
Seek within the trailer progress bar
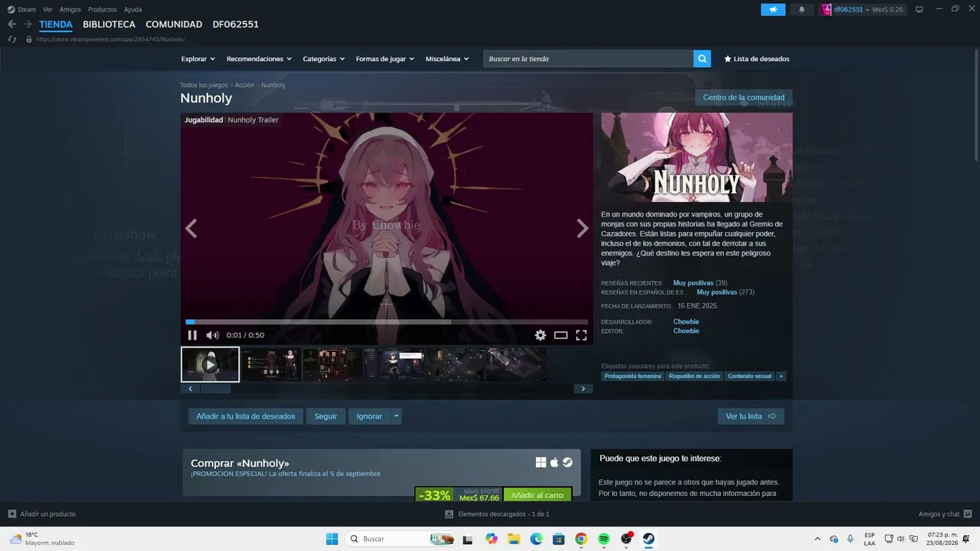(x=387, y=322)
